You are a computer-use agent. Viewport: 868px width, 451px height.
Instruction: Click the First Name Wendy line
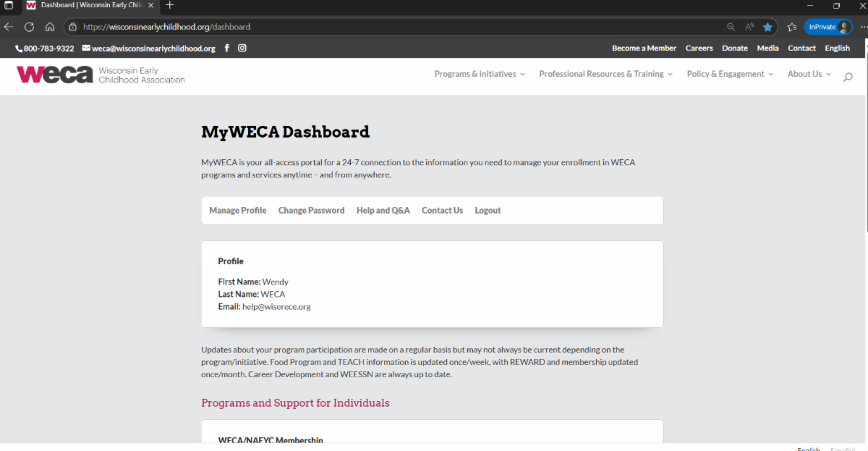point(253,282)
